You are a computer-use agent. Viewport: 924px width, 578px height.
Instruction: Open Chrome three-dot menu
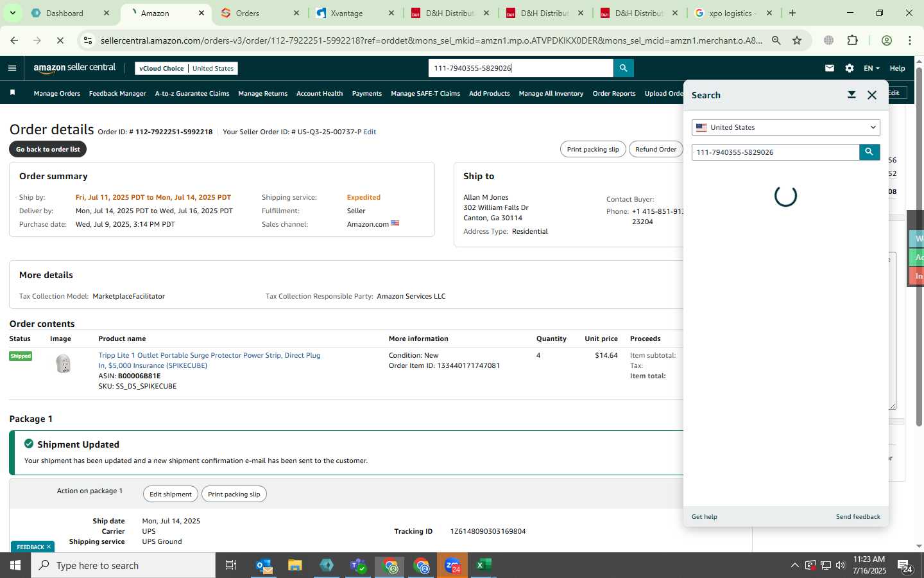pyautogui.click(x=910, y=40)
